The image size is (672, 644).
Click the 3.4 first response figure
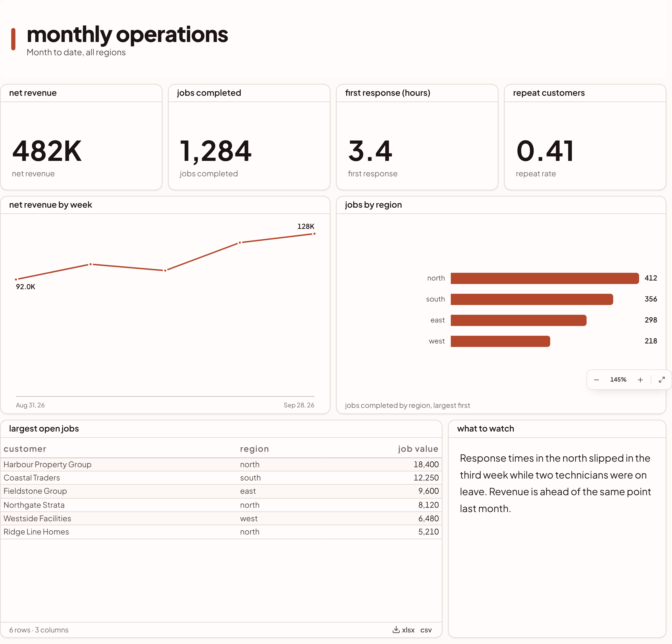[x=370, y=151]
